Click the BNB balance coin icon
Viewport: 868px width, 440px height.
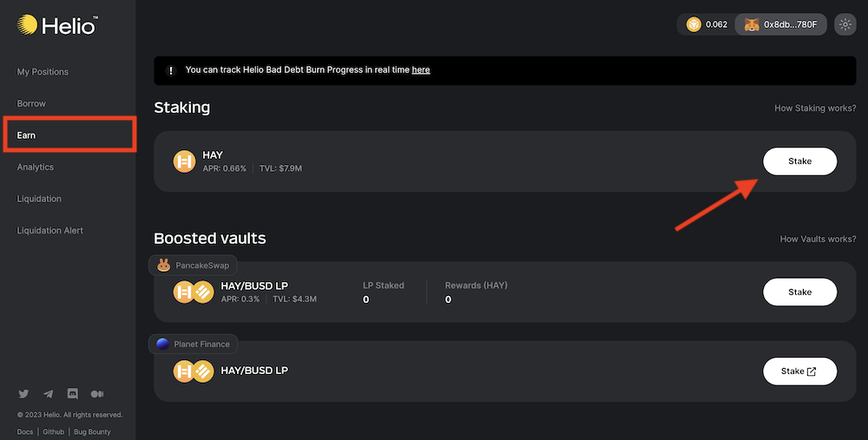coord(694,24)
